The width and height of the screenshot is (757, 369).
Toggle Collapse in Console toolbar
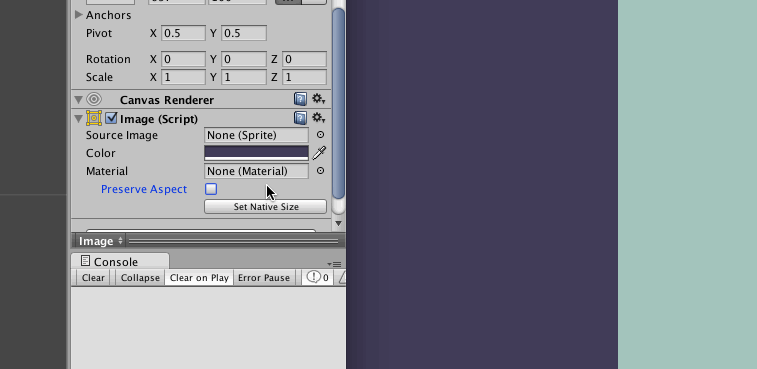[140, 278]
